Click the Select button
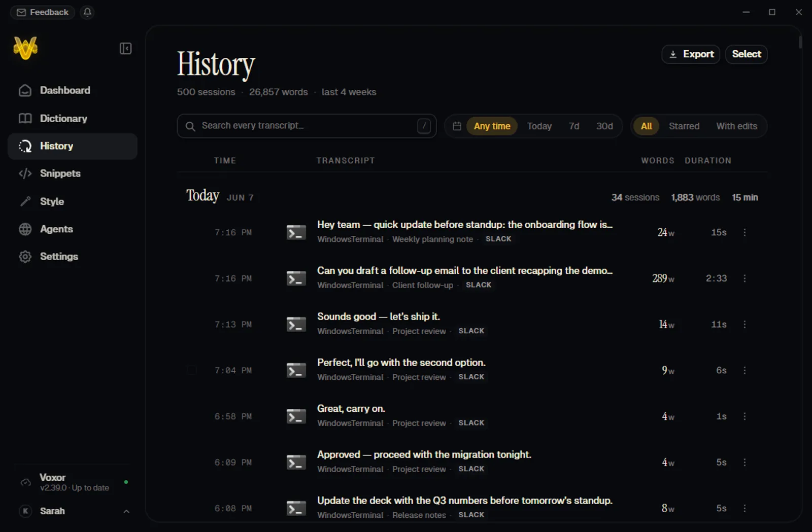The image size is (812, 532). click(x=746, y=54)
